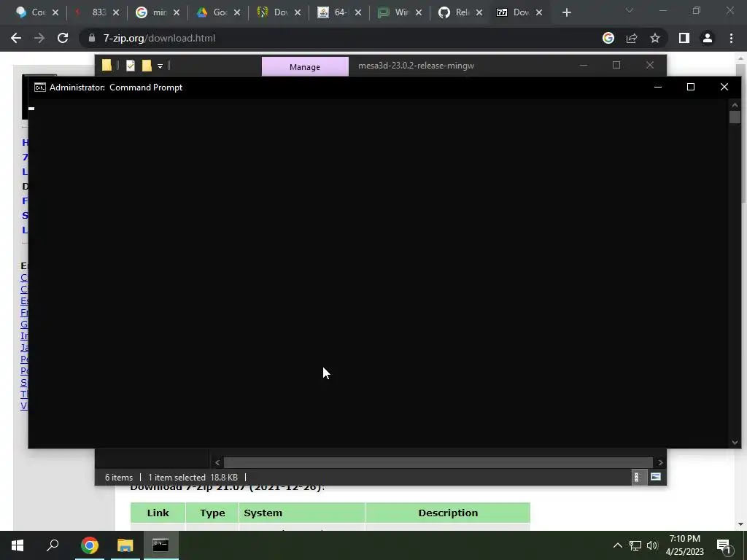Viewport: 747px width, 560px height.
Task: Click the Command Prompt title bar icon
Action: pos(40,87)
